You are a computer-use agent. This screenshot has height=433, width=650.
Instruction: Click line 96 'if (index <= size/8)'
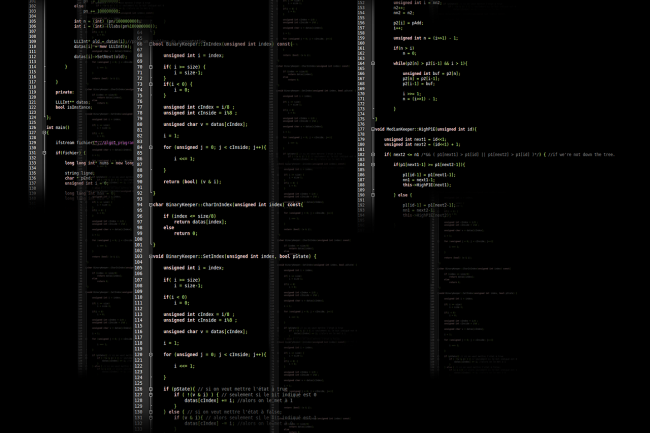point(190,216)
